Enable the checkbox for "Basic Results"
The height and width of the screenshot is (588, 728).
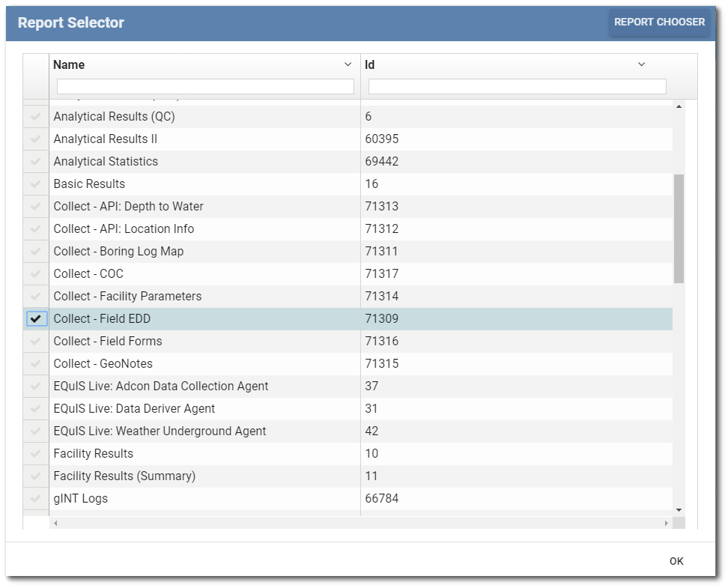pyautogui.click(x=35, y=184)
